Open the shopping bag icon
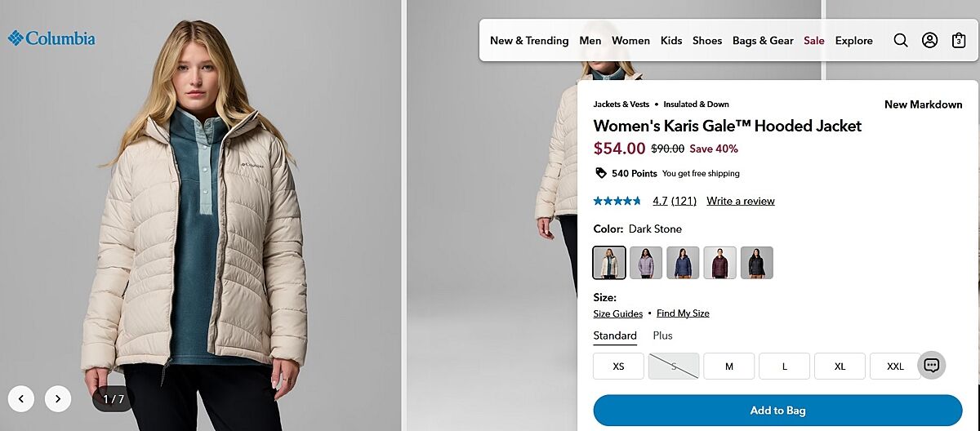Screen dimensions: 980x431 click(959, 41)
